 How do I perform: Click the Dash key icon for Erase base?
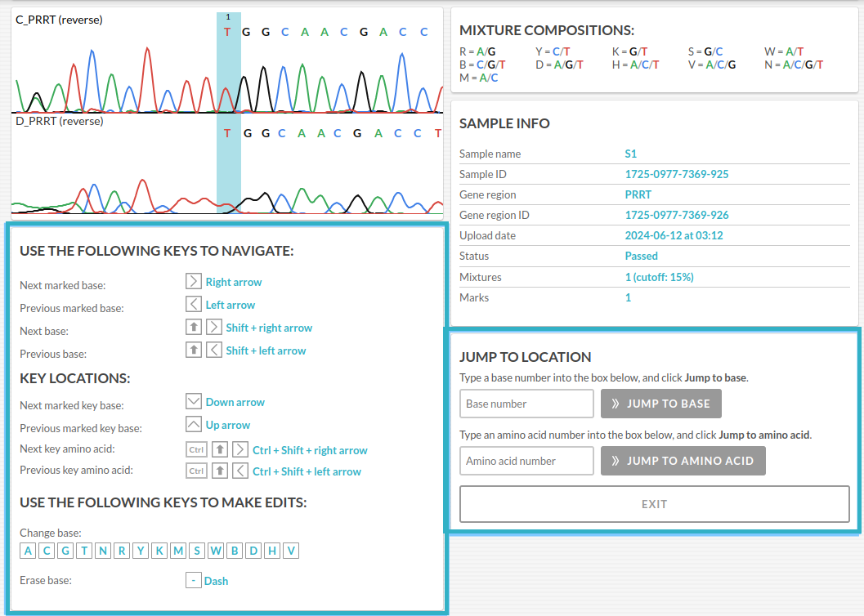coord(194,580)
